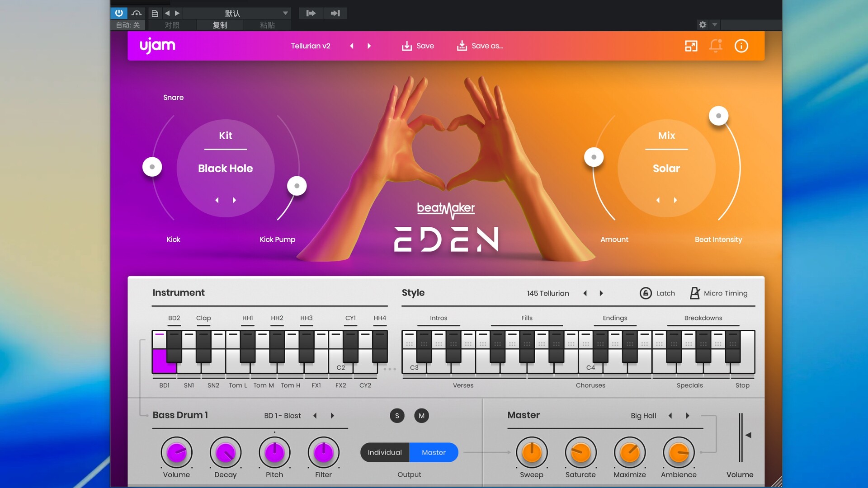Click the Save as... button

(x=480, y=46)
